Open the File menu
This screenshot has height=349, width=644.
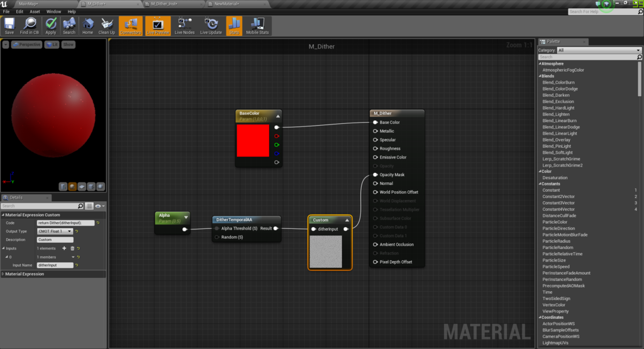coord(6,11)
